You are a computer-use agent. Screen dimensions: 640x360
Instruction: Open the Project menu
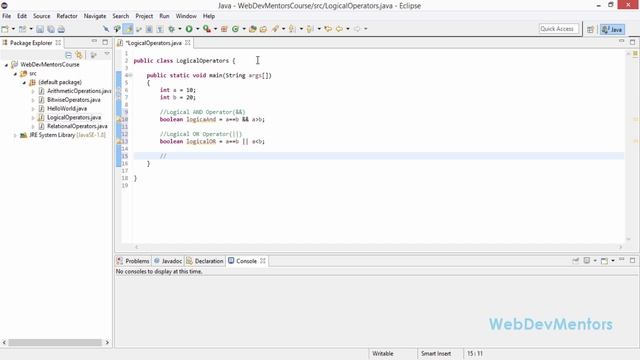pyautogui.click(x=144, y=16)
